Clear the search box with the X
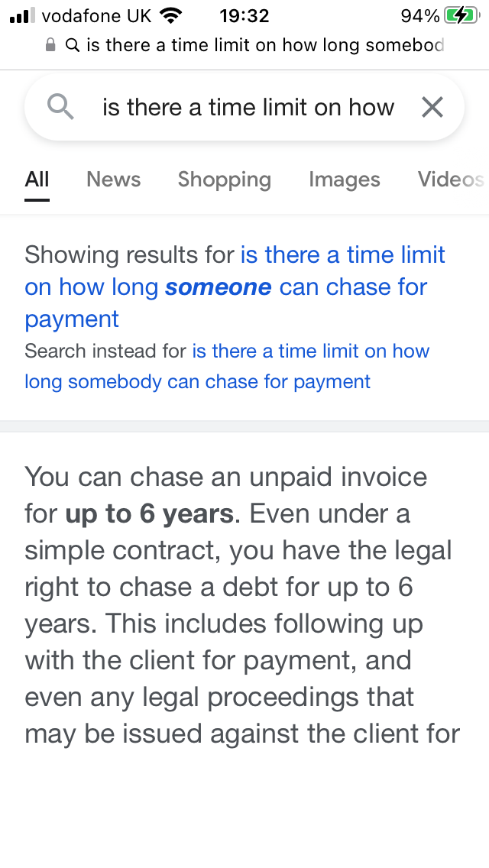Image resolution: width=489 pixels, height=868 pixels. click(x=432, y=108)
